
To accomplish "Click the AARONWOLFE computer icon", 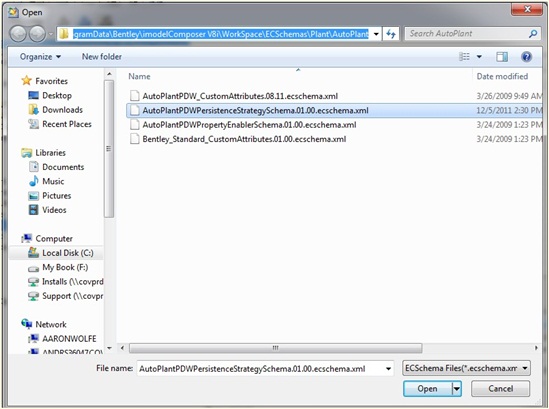I will tap(34, 339).
